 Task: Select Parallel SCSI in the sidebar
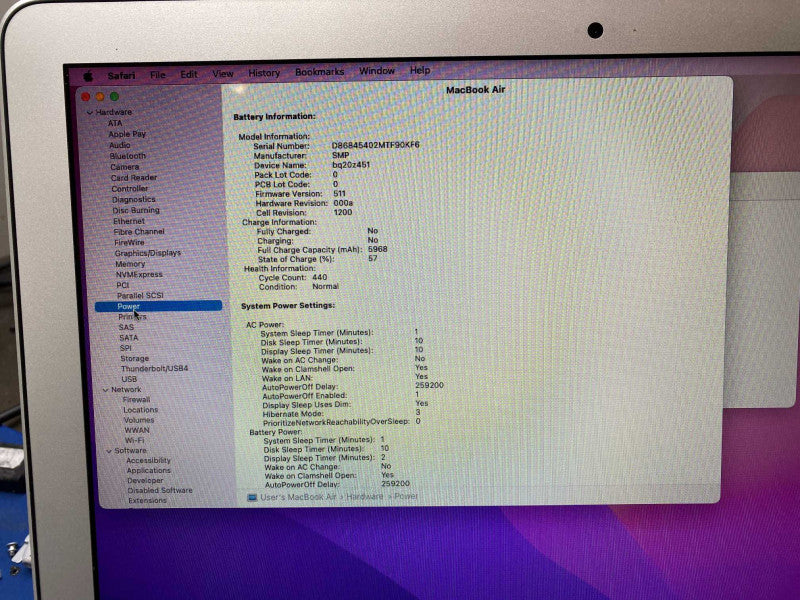pyautogui.click(x=140, y=296)
